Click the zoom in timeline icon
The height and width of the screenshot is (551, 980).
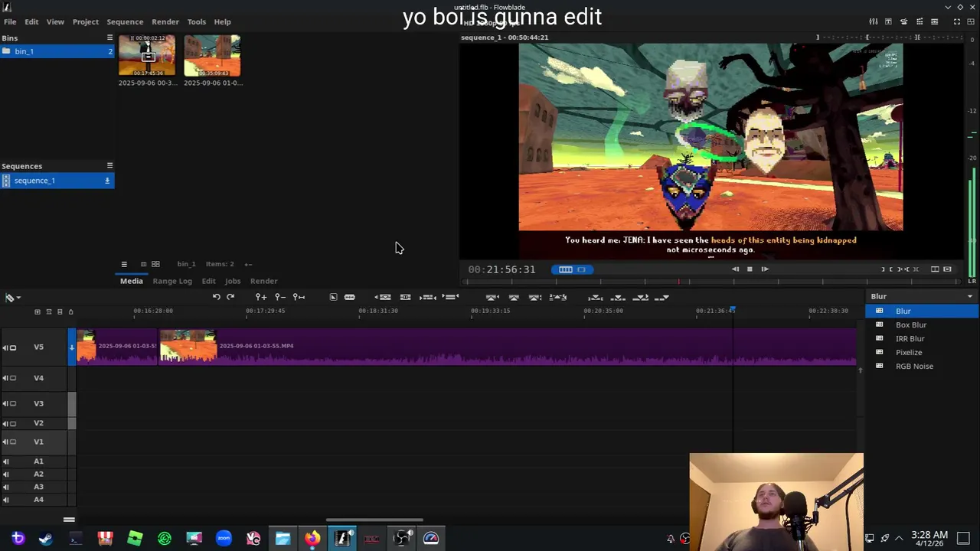(x=261, y=297)
